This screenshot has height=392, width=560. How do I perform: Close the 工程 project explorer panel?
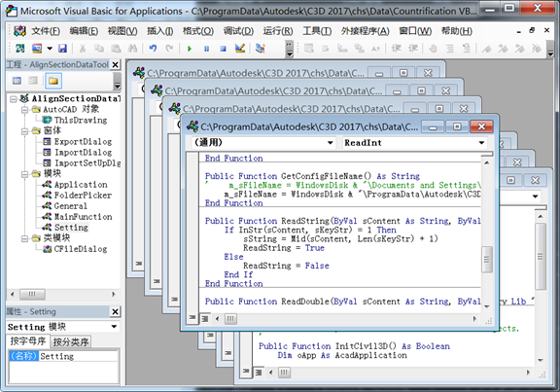point(115,64)
